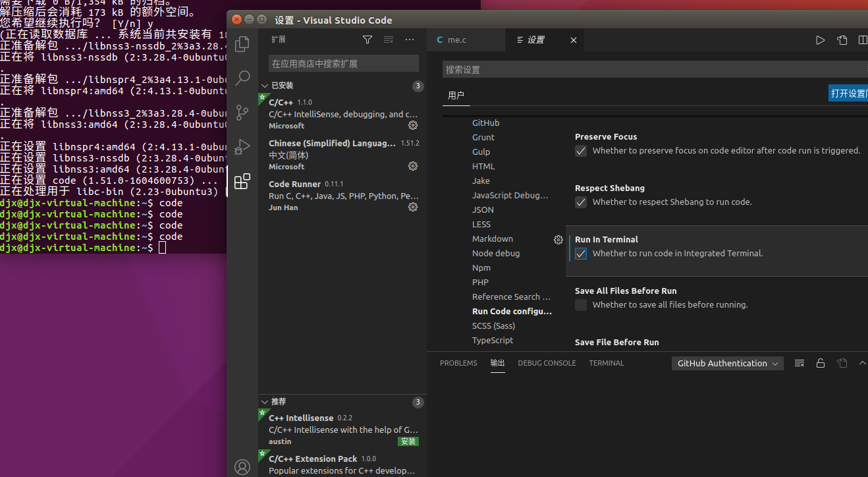868x477 pixels.
Task: Clear the output panel icon
Action: pos(800,363)
